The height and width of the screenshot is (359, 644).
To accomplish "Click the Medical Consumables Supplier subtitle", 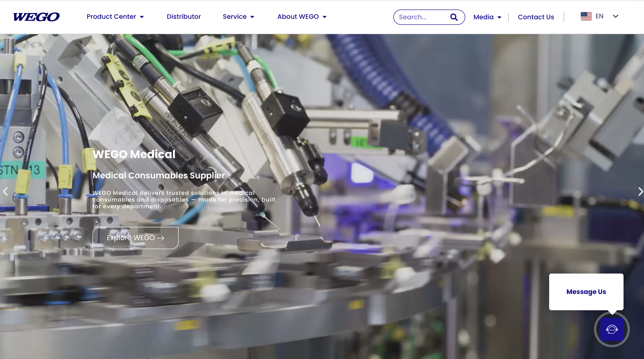I will 159,176.
